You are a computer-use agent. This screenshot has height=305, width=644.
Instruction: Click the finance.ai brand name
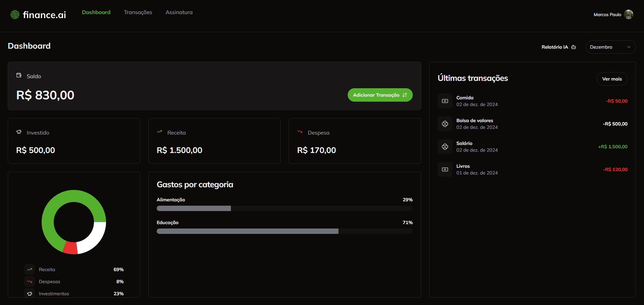(x=44, y=15)
